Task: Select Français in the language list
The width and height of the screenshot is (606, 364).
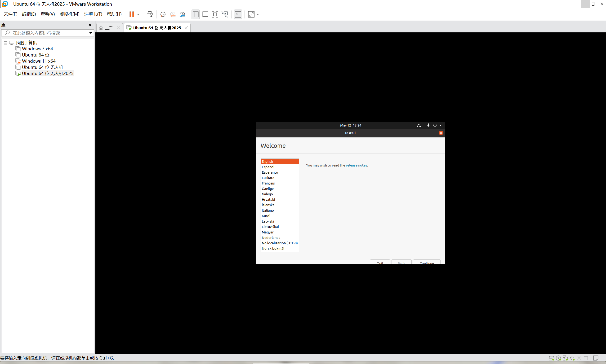Action: click(x=280, y=183)
